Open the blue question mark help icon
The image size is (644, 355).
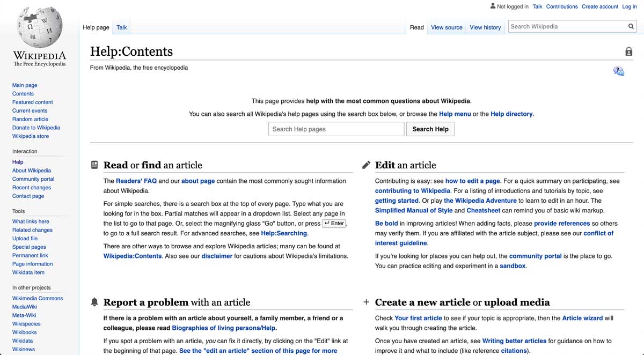[618, 70]
